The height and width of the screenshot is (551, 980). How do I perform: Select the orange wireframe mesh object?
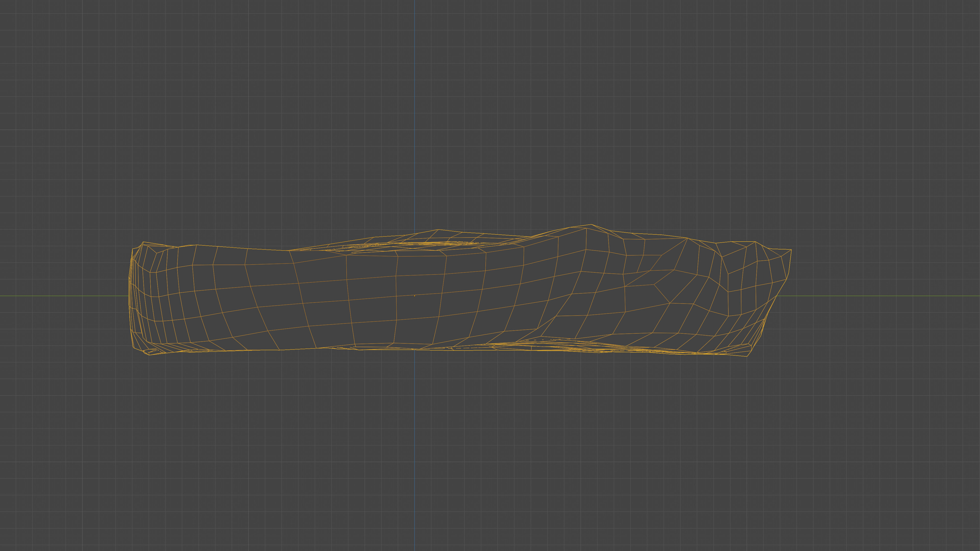pyautogui.click(x=460, y=290)
